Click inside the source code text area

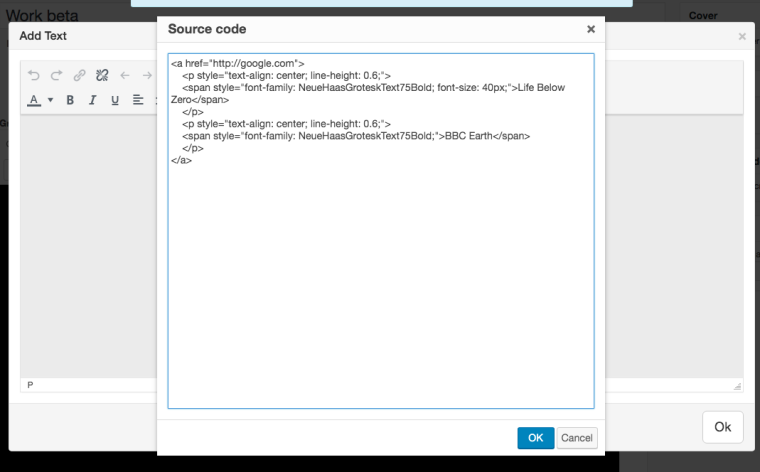(380, 280)
